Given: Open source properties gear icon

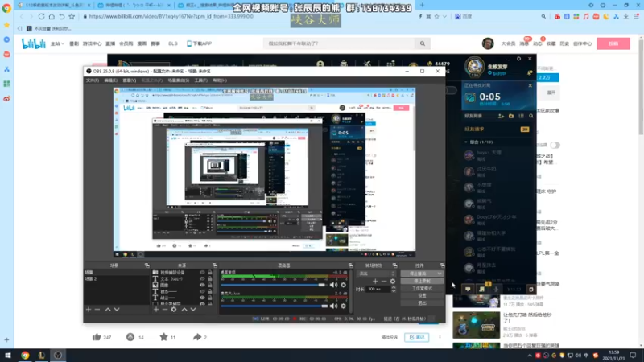Looking at the screenshot, I should pos(174,309).
